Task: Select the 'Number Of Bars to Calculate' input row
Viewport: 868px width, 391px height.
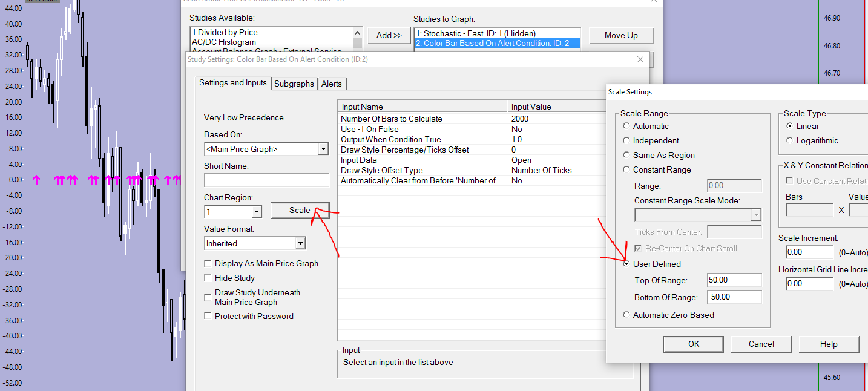Action: click(x=472, y=119)
